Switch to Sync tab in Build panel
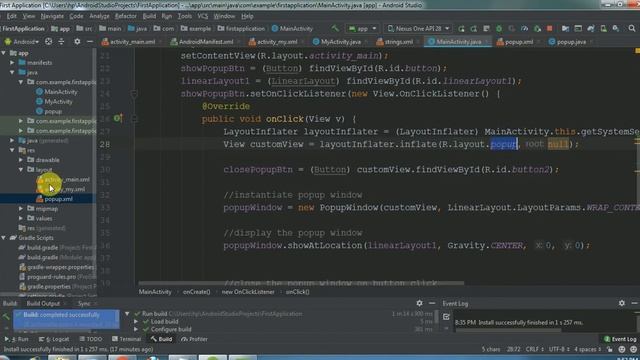640x360 pixels. point(84,303)
